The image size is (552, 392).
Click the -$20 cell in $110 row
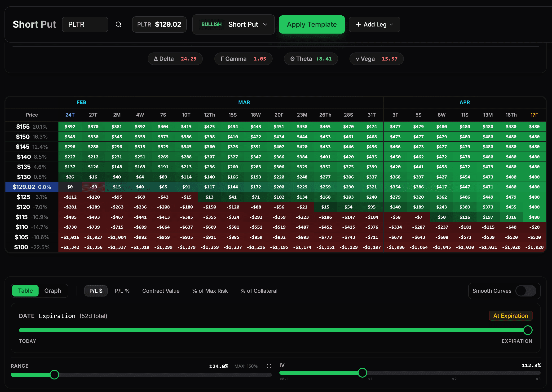[534, 227]
